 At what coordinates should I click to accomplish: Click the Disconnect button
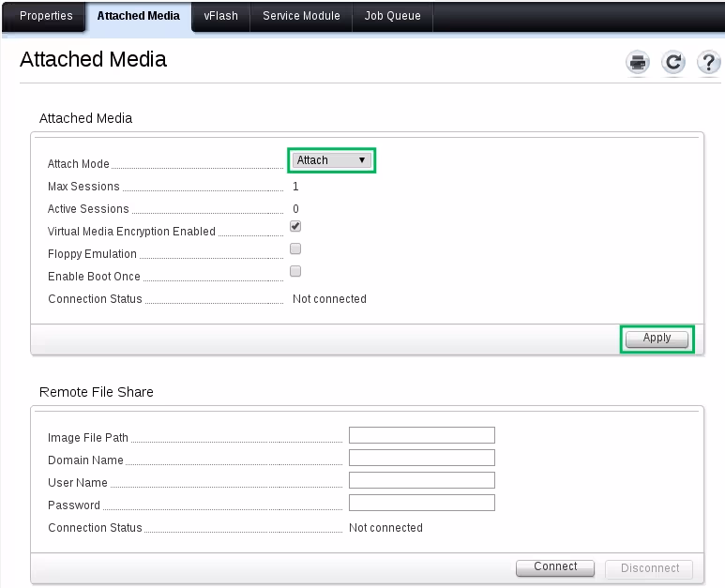[x=649, y=568]
